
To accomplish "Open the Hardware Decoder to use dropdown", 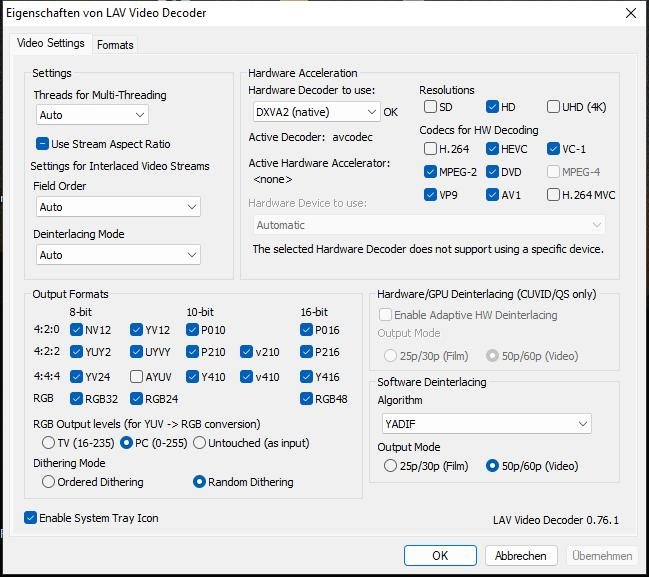I will pos(314,112).
